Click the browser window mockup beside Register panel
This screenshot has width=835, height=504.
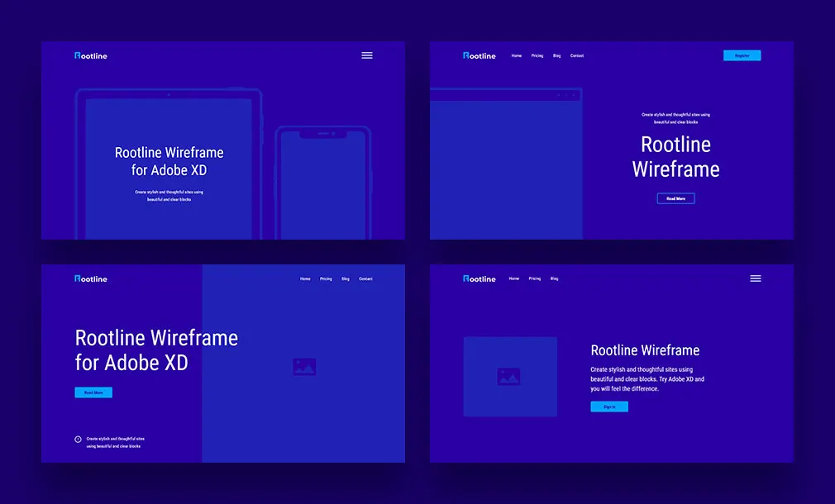[x=506, y=164]
